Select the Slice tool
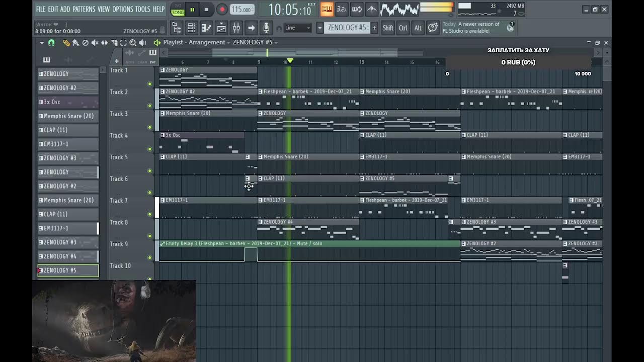 pyautogui.click(x=114, y=43)
